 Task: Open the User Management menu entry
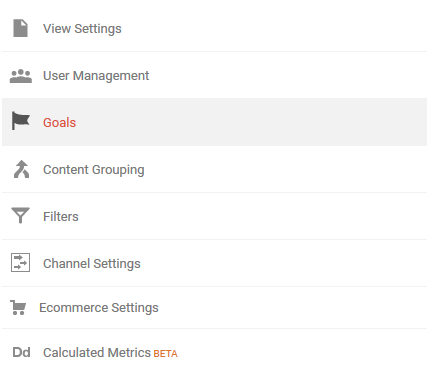pyautogui.click(x=96, y=76)
